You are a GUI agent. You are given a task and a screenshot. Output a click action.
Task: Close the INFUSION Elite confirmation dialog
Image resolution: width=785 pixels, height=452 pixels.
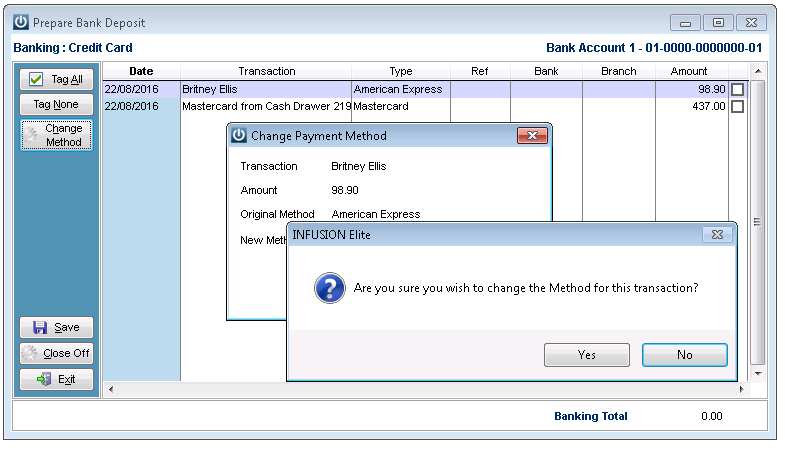coord(717,234)
